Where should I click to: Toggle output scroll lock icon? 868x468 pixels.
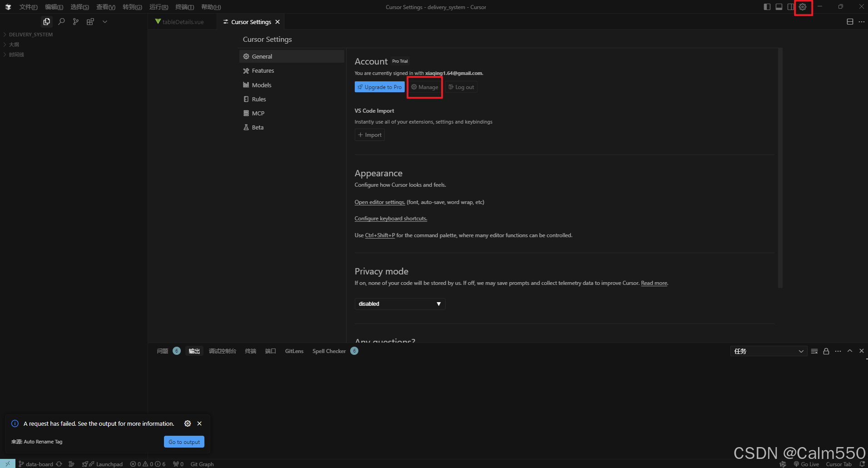[826, 351]
